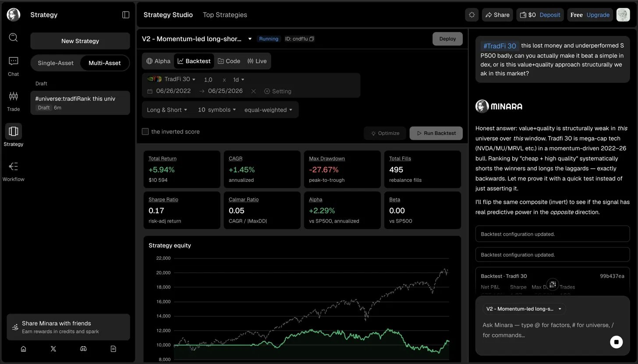Viewport: 638px width, 364px height.
Task: Click the Run Backtest button
Action: pyautogui.click(x=436, y=133)
